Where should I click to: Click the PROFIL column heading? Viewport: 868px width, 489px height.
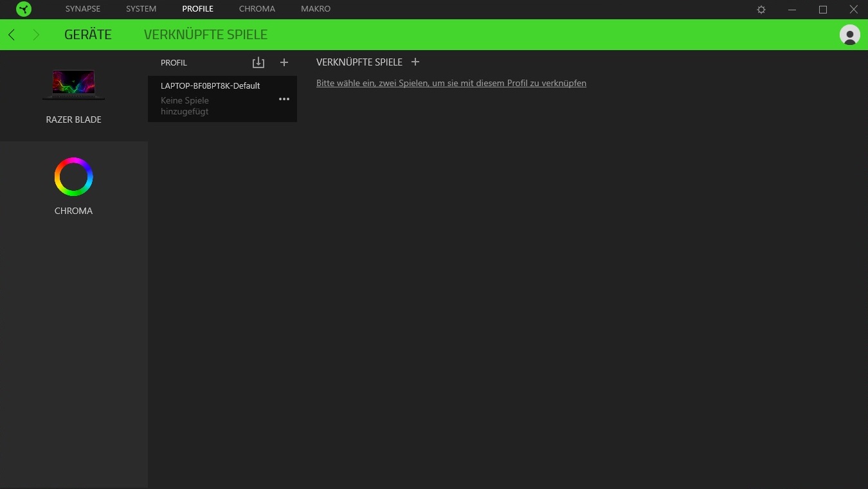[x=174, y=63]
